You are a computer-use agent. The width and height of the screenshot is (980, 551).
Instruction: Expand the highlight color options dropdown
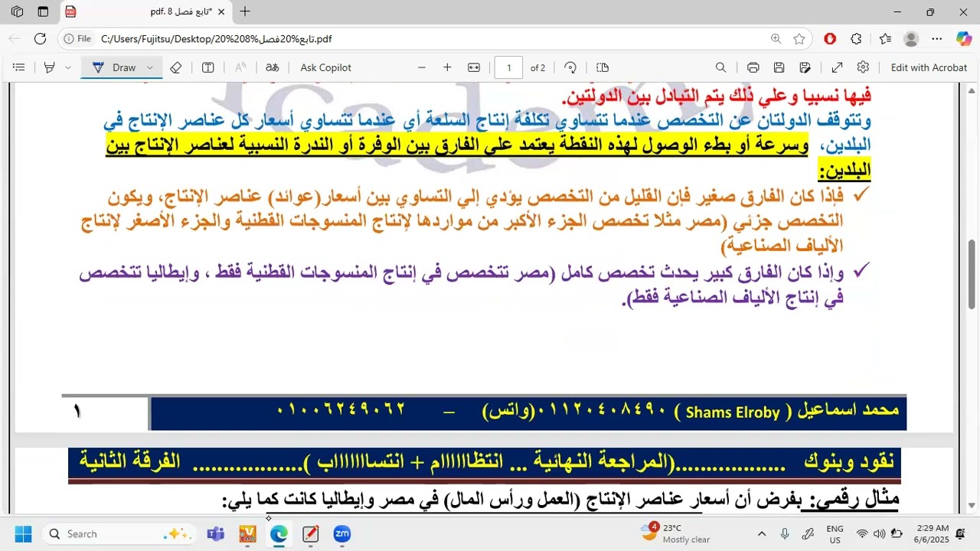[x=68, y=67]
